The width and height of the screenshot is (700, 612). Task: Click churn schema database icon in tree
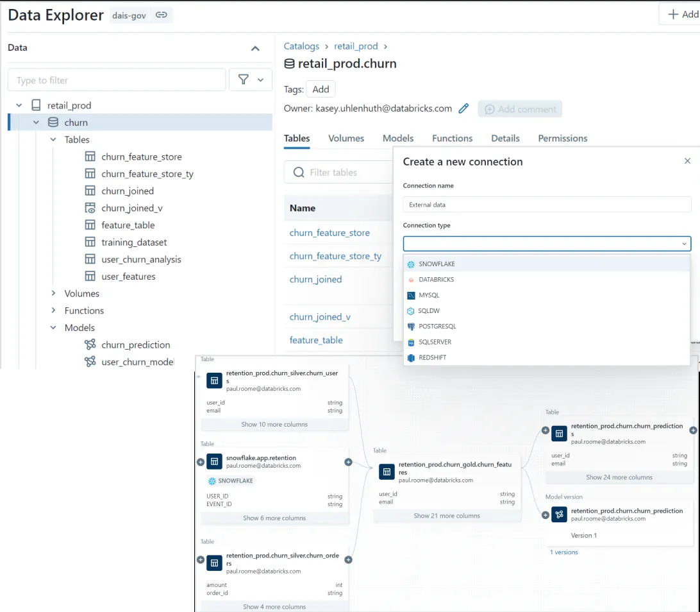tap(53, 122)
